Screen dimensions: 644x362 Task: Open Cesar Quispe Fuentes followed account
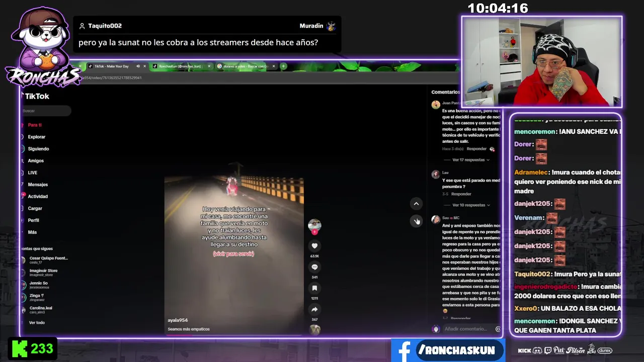click(44, 260)
